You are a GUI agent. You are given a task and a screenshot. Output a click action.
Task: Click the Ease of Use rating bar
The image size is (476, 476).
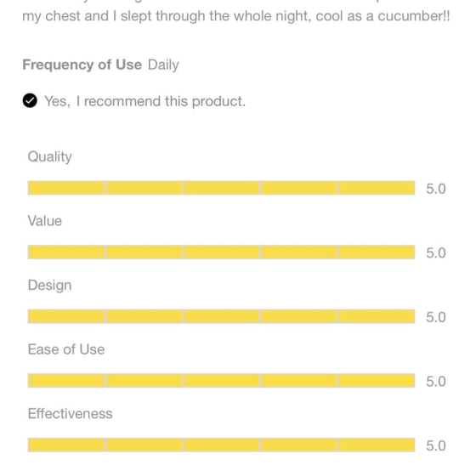pyautogui.click(x=221, y=381)
